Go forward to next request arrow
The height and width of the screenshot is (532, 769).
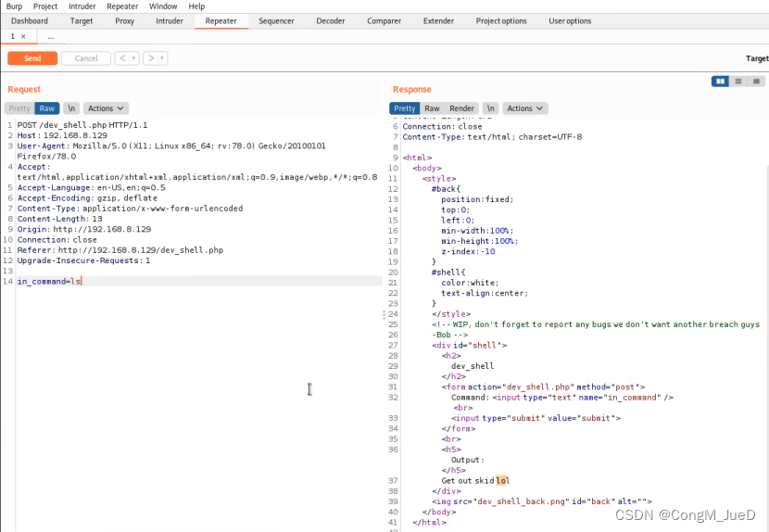(151, 58)
